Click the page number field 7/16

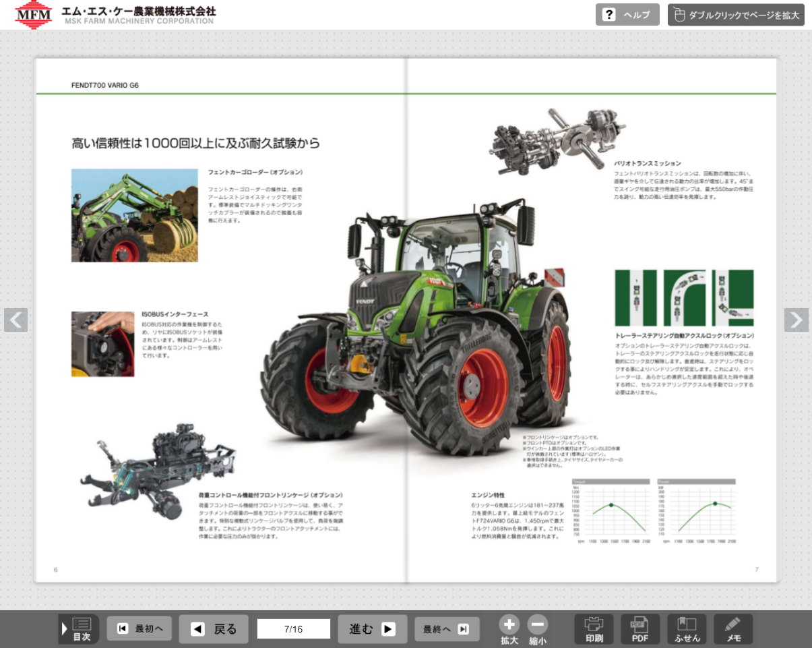tap(294, 629)
